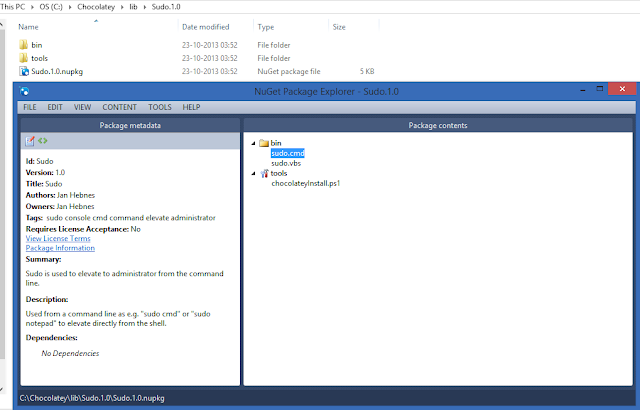Open the CONTENT menu
This screenshot has width=640, height=410.
pos(119,107)
